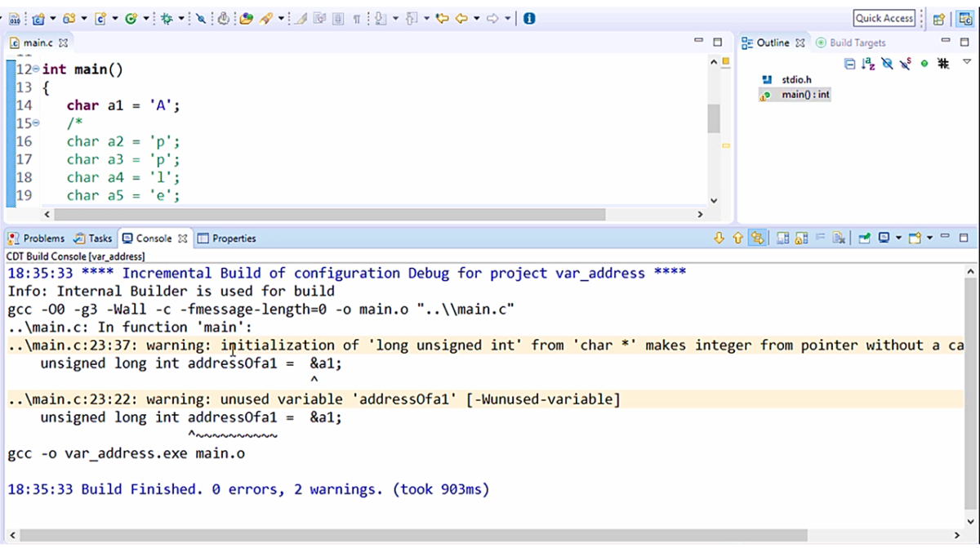The height and width of the screenshot is (548, 980).
Task: Open the Build Targets tab
Action: (851, 42)
